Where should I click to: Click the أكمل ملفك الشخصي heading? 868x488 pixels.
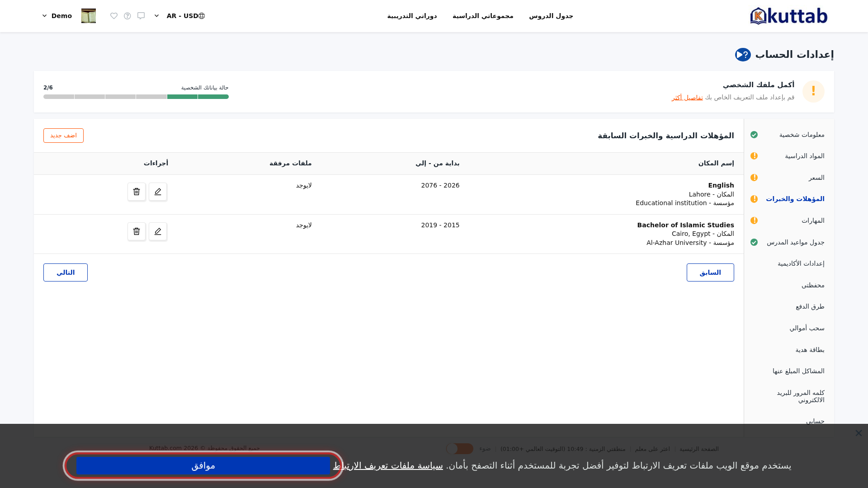click(x=759, y=85)
